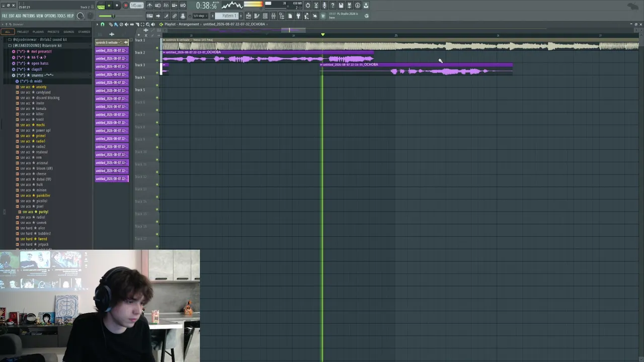Viewport: 644px width, 362px height.
Task: Select sonirols & veilvate in the picker
Action: [112, 43]
